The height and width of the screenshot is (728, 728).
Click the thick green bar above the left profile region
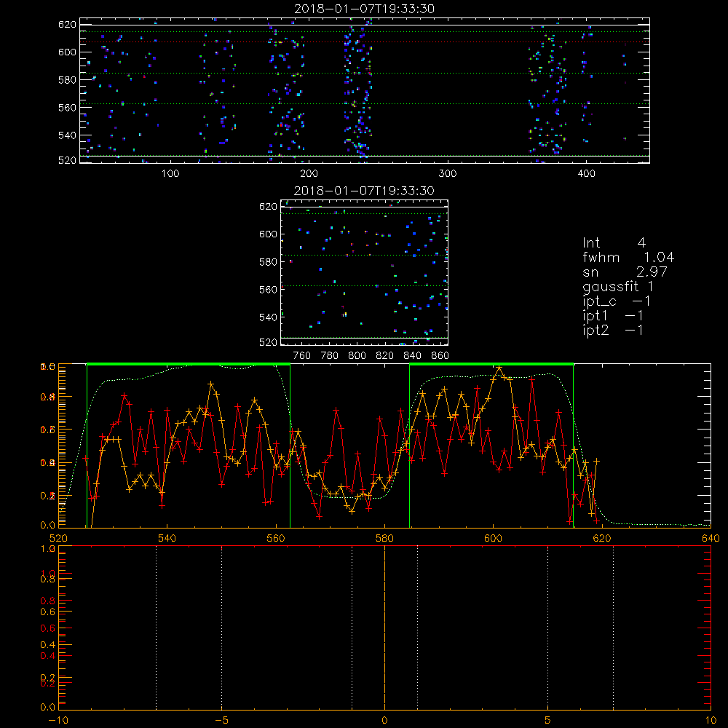tap(189, 364)
